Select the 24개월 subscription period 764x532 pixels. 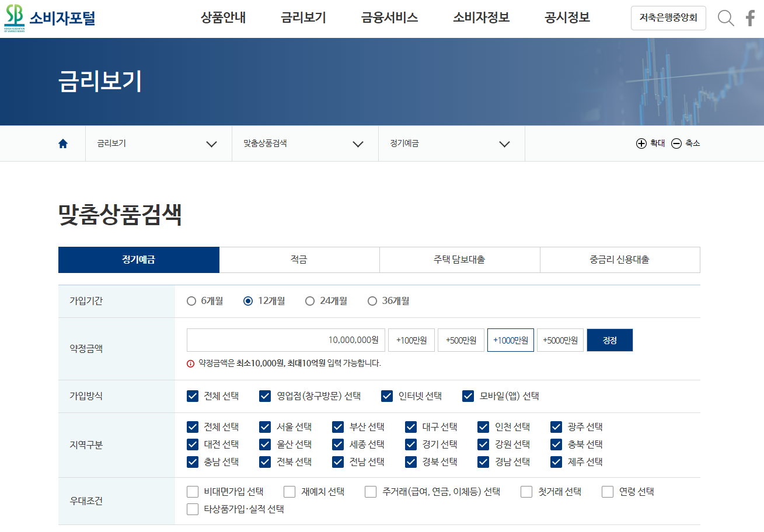coord(309,300)
